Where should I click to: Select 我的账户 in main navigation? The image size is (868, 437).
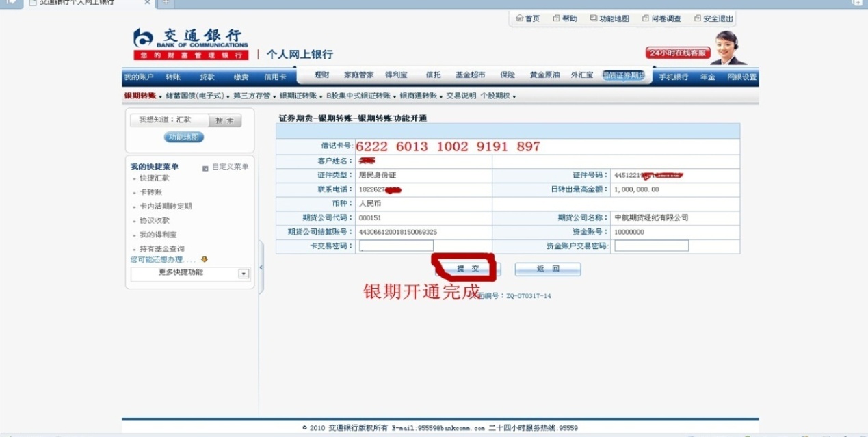click(x=139, y=77)
